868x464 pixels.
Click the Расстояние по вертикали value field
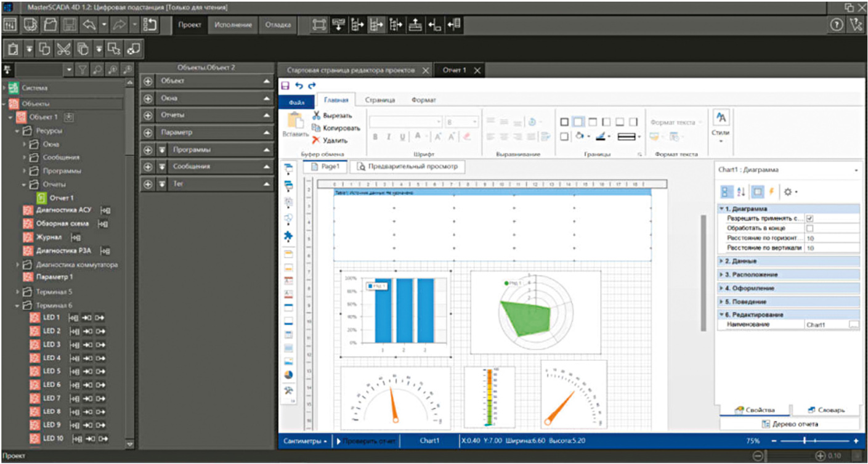pyautogui.click(x=832, y=248)
